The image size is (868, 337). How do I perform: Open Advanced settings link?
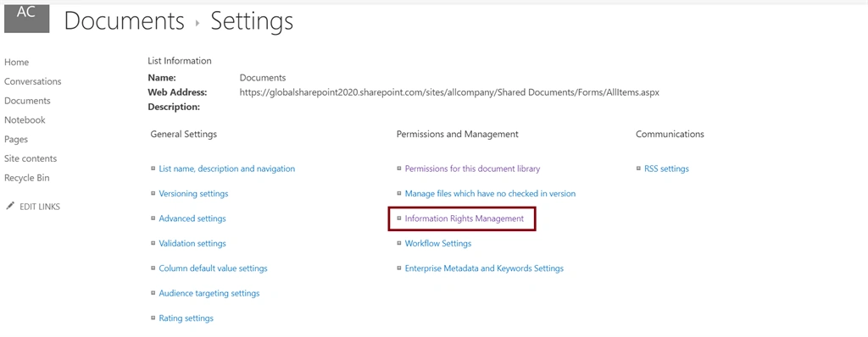click(192, 218)
